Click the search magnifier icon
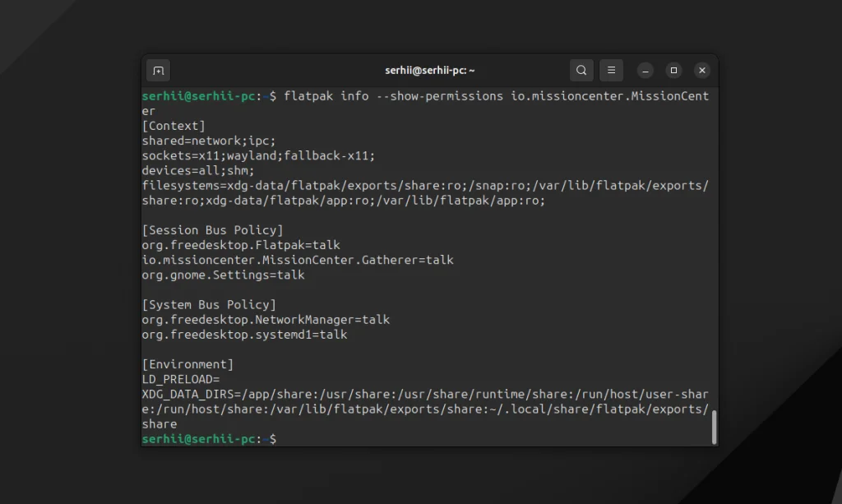 point(581,71)
